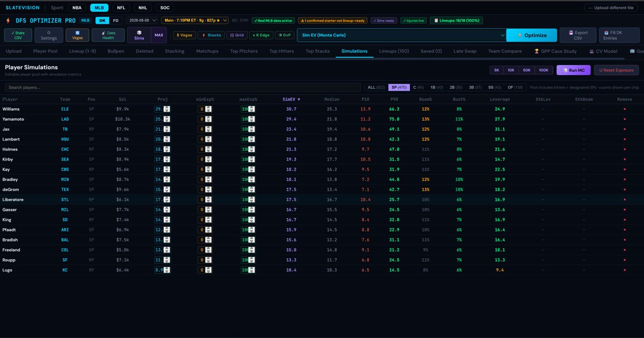This screenshot has width=644, height=338.
Task: Remove Gasser with X icon
Action: pos(625,210)
